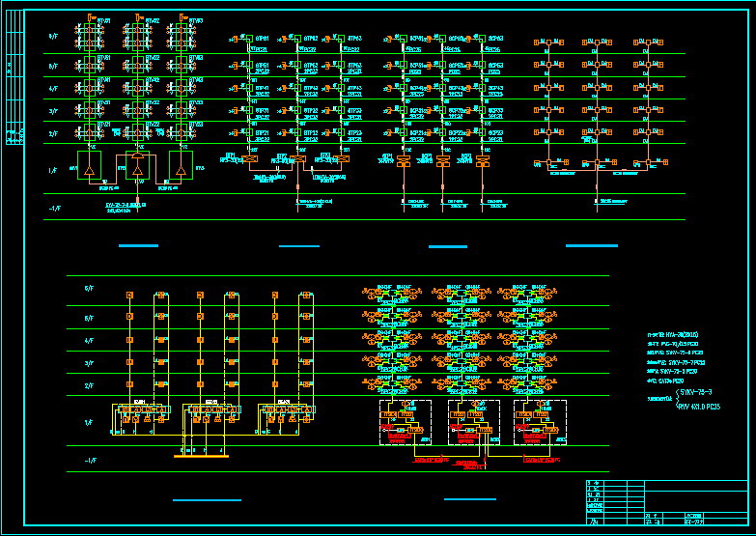
Task: Click the 3/F floor label in lower diagram
Action: pyautogui.click(x=89, y=363)
